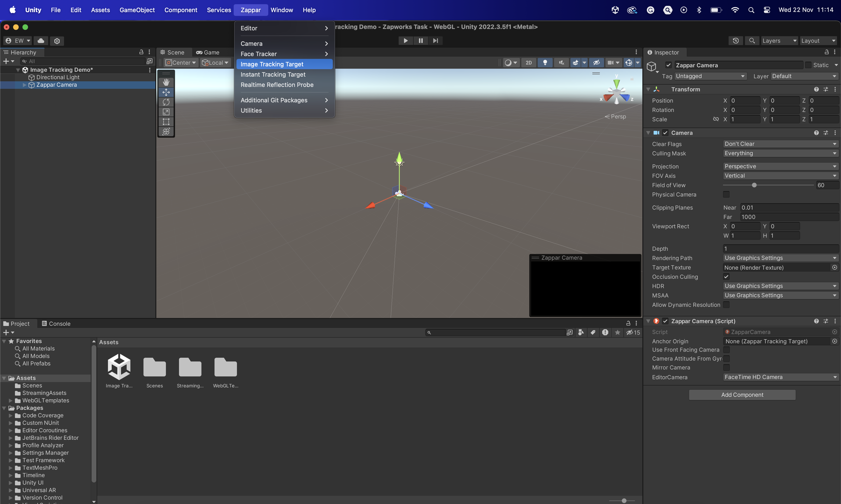Image resolution: width=841 pixels, height=504 pixels.
Task: Click the Step frame button
Action: (x=435, y=41)
